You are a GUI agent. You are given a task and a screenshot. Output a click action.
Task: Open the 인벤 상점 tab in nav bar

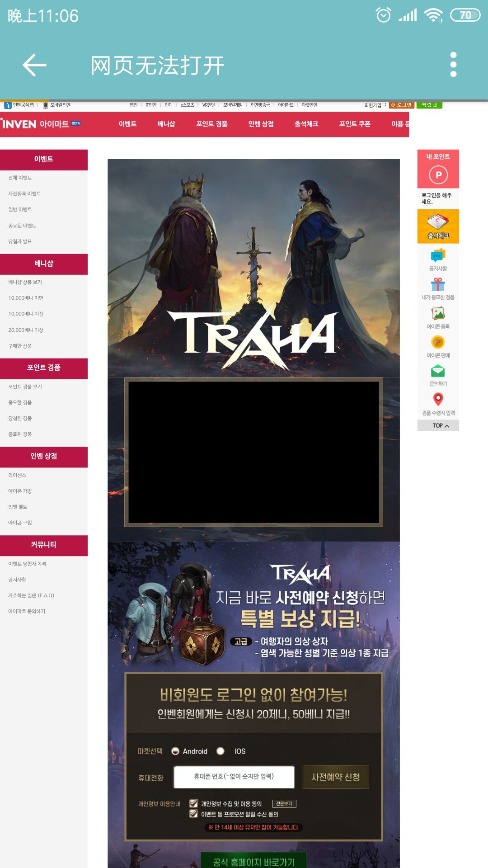click(261, 124)
